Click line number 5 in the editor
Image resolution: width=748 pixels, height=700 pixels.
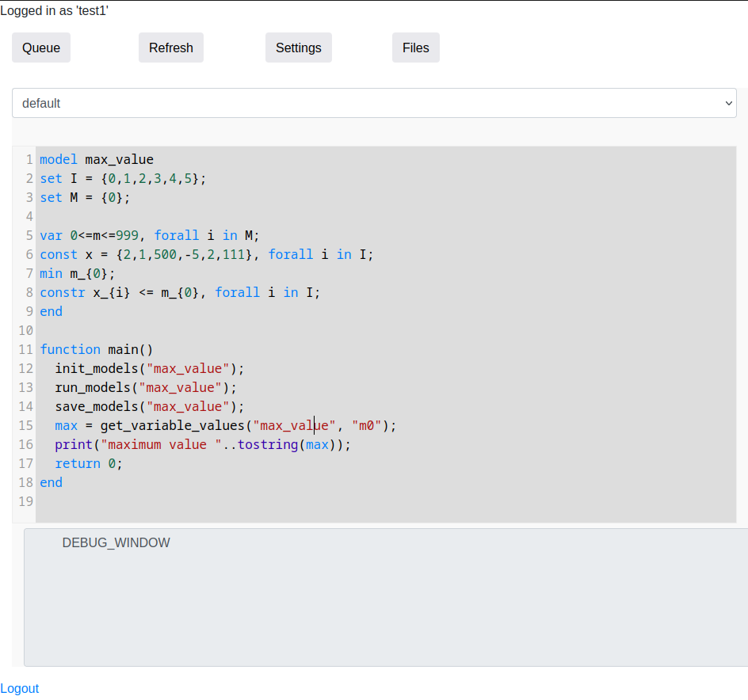tap(29, 235)
